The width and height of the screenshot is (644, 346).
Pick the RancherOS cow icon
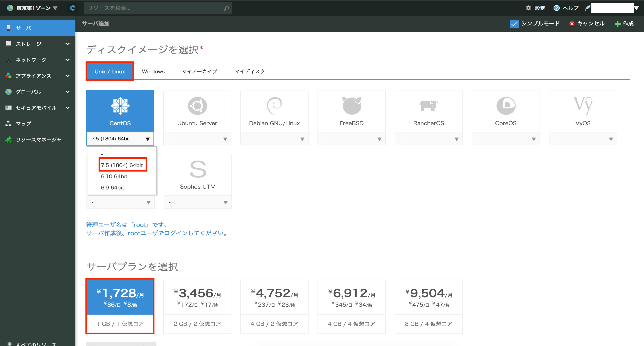(429, 106)
